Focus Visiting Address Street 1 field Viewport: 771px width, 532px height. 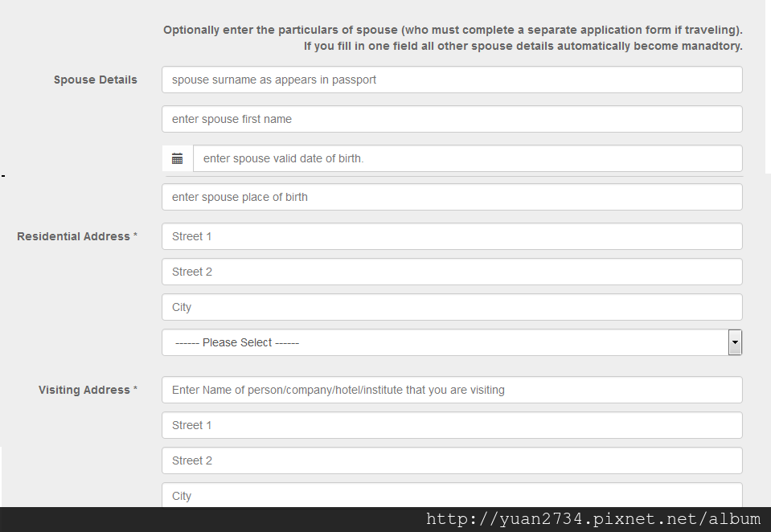click(x=452, y=425)
